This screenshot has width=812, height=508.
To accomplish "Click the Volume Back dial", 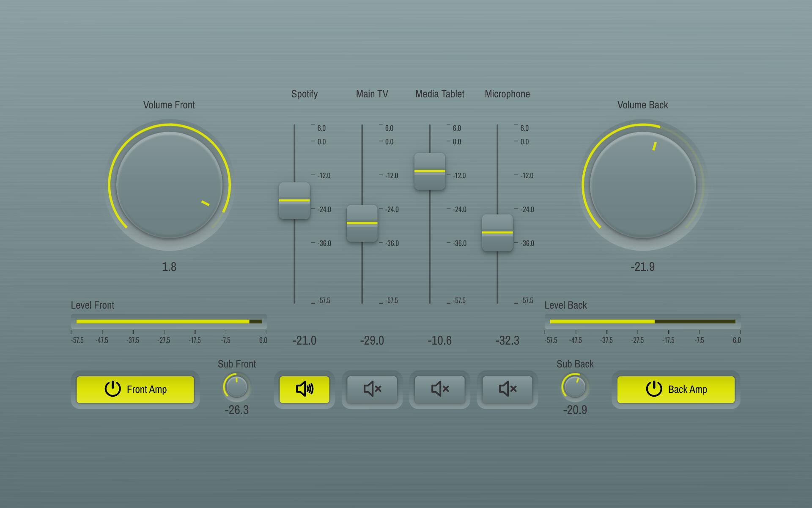I will click(642, 185).
